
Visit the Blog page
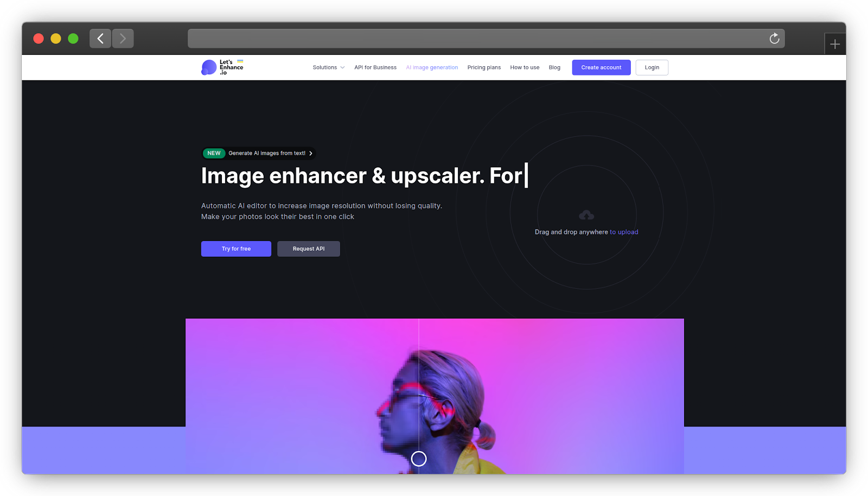coord(554,67)
